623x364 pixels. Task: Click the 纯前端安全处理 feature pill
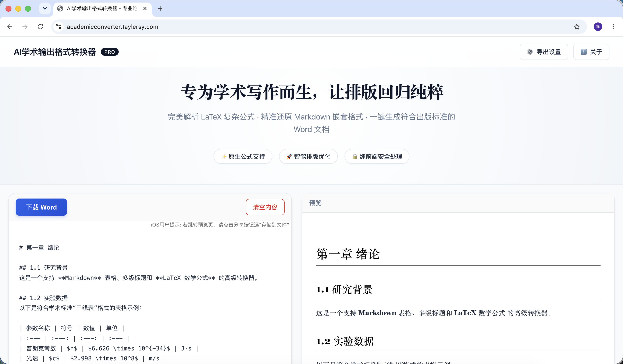(377, 156)
